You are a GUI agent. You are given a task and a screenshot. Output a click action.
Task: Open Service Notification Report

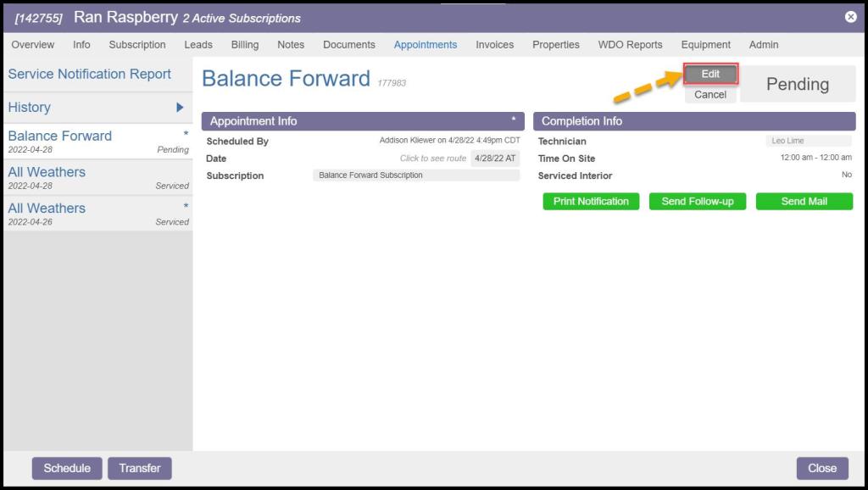click(90, 75)
